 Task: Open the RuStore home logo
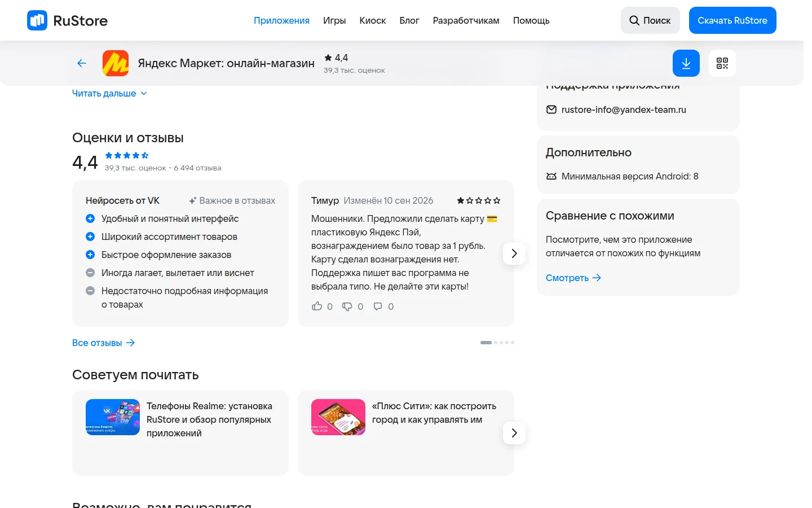67,20
